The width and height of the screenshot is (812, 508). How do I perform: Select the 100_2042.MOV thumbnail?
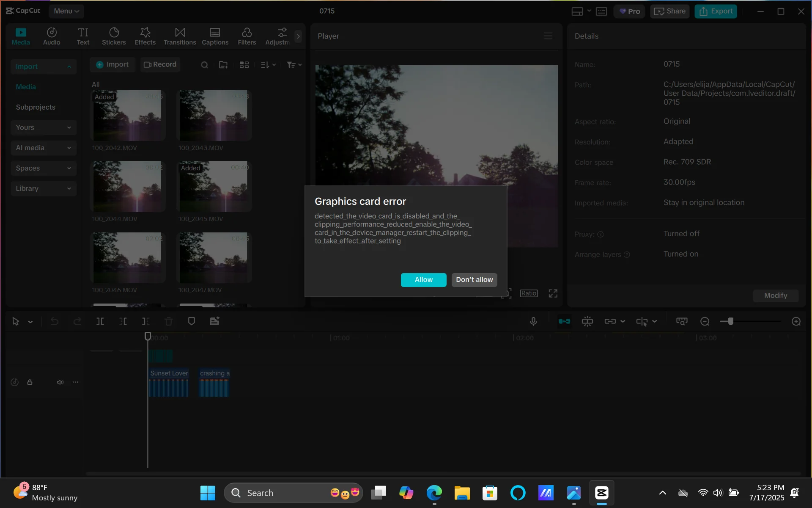(128, 115)
